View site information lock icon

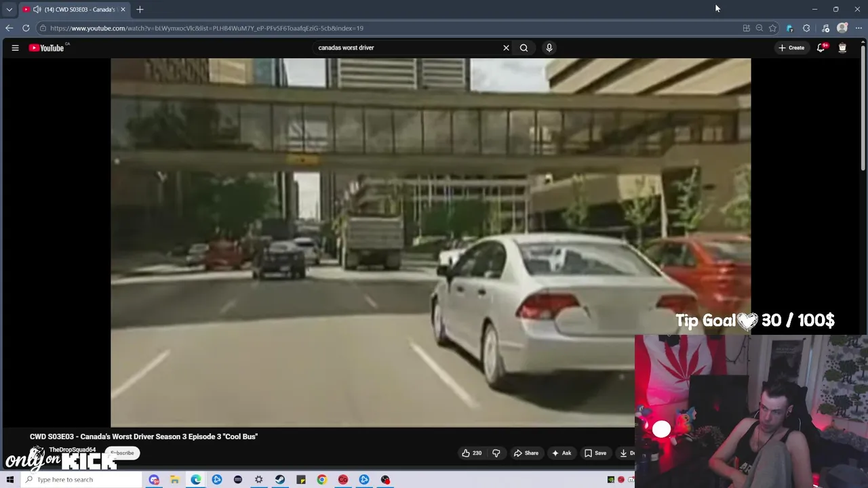click(43, 28)
